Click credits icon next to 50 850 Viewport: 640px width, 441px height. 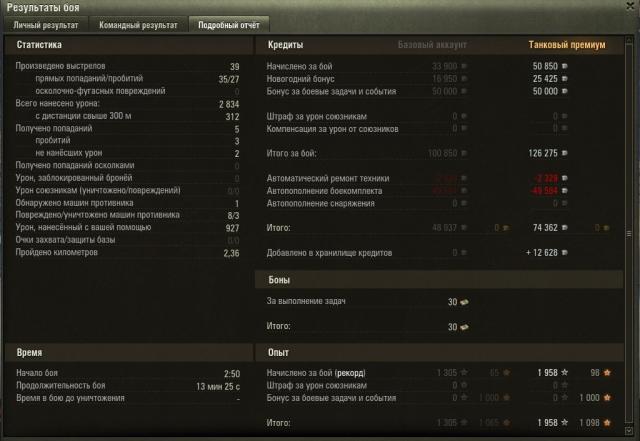pos(565,66)
